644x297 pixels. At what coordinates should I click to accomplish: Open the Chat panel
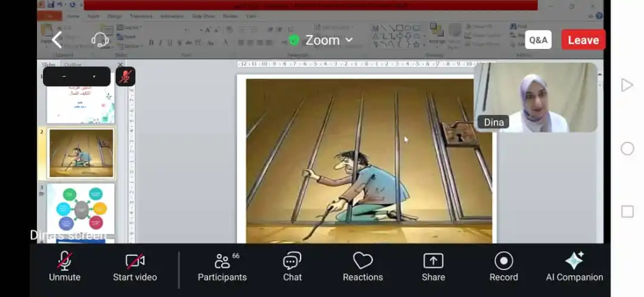(292, 267)
